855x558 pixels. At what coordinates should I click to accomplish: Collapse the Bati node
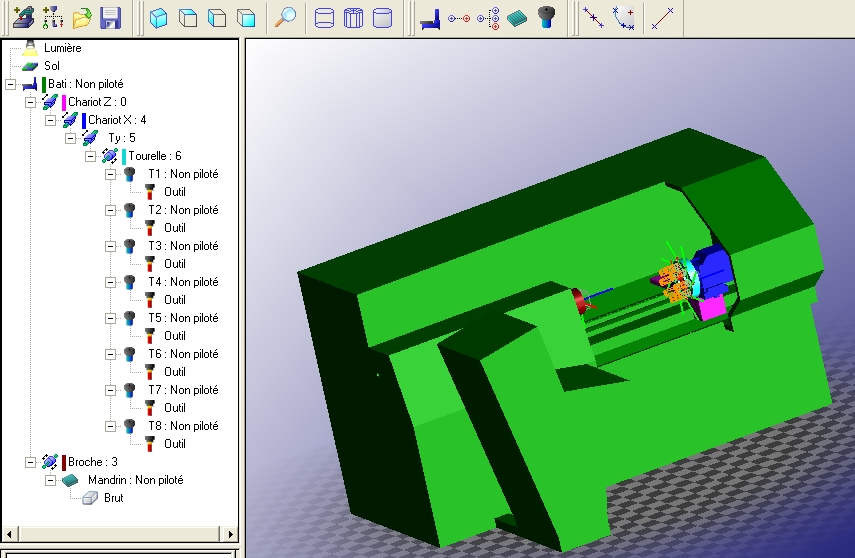(10, 84)
